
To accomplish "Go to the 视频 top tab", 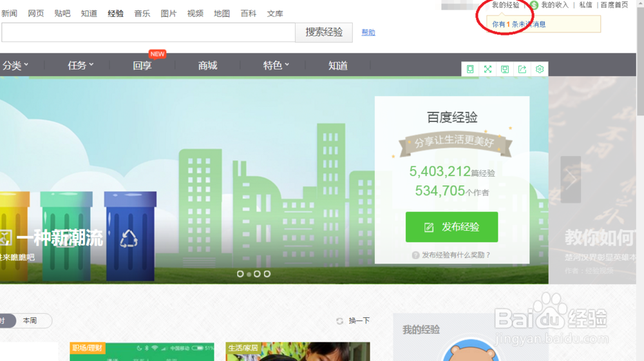I will [195, 14].
